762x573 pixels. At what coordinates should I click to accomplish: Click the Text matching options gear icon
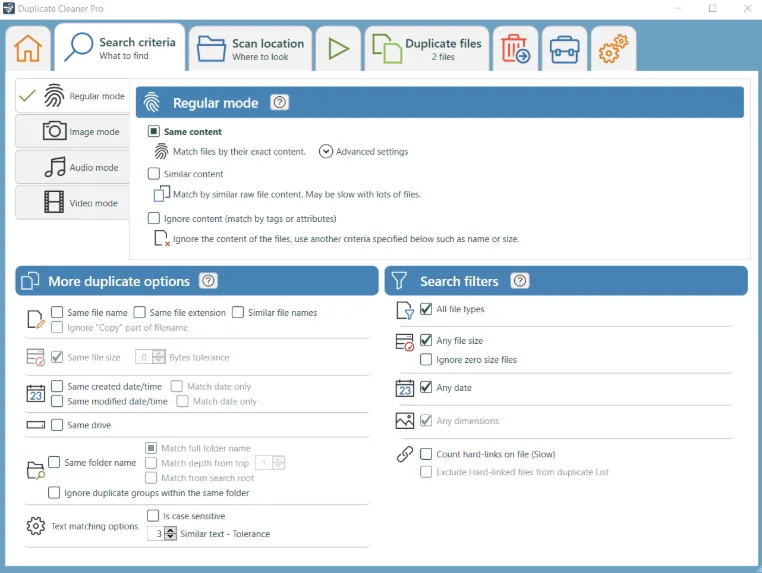coord(35,526)
